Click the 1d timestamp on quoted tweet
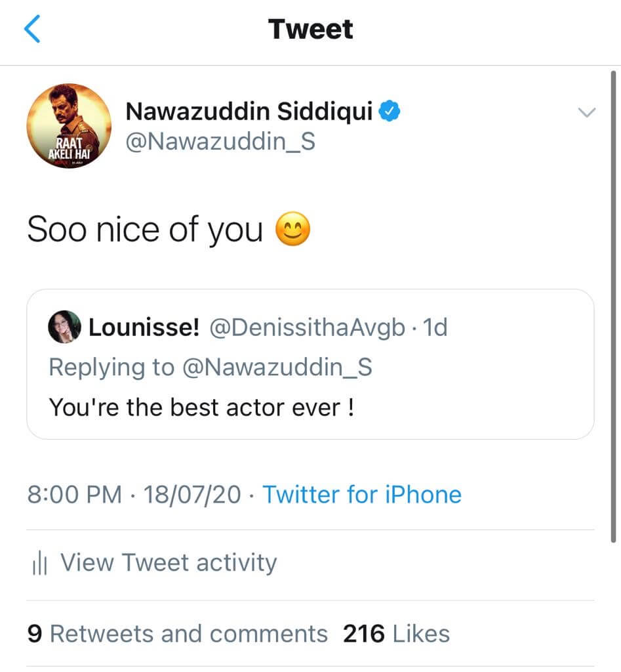The image size is (621, 672). click(x=435, y=327)
